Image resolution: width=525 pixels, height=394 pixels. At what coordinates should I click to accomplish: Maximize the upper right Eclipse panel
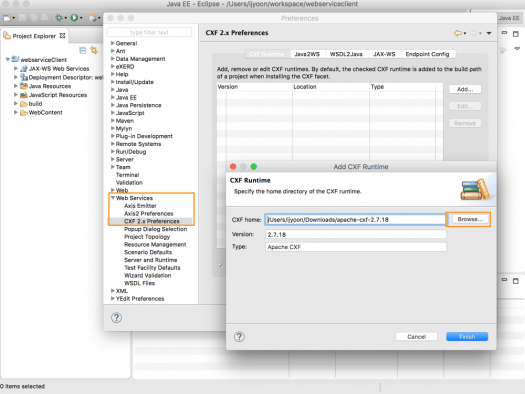click(x=516, y=33)
